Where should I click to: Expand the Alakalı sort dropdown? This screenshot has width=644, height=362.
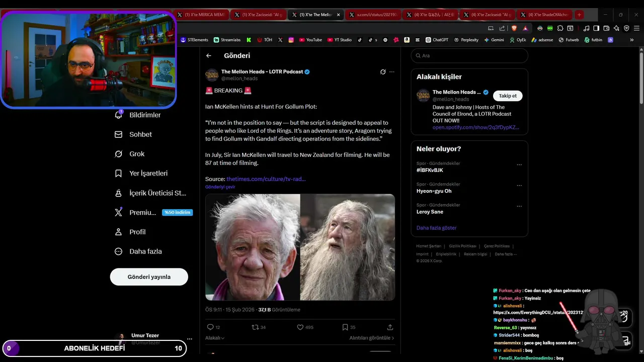tap(215, 338)
